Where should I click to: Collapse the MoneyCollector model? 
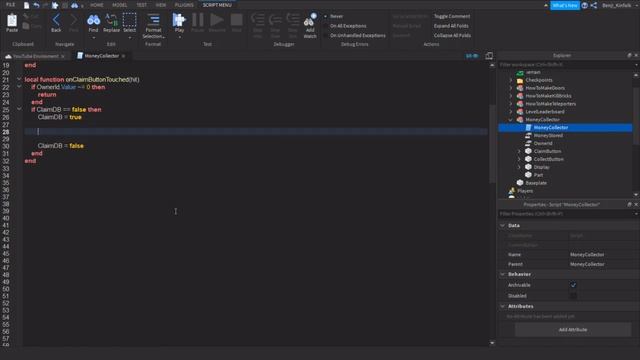[x=511, y=120]
